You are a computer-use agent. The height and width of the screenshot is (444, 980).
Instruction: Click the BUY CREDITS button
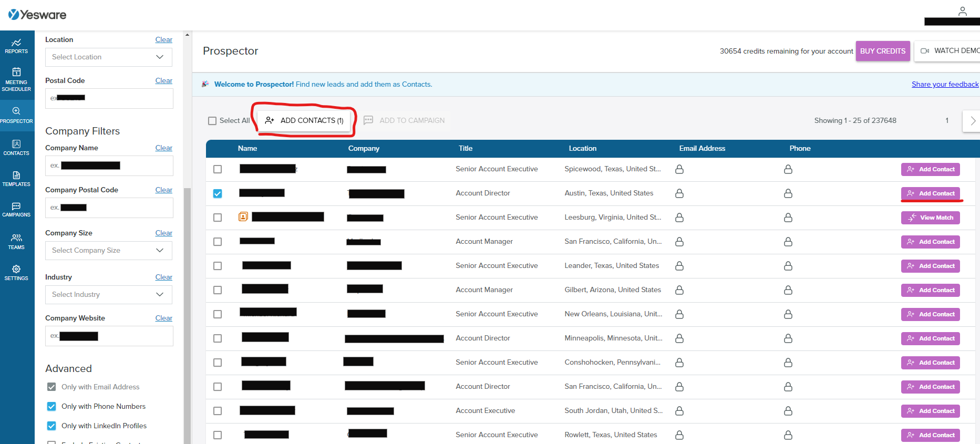pos(883,51)
